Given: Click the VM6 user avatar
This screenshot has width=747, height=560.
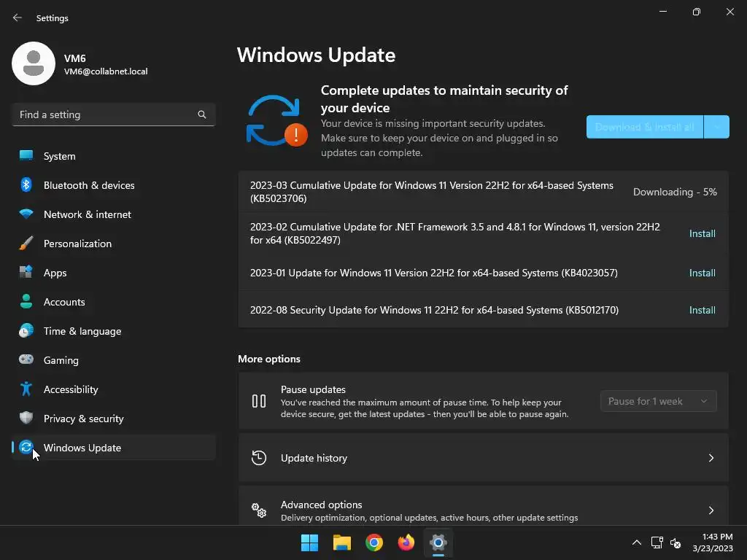Looking at the screenshot, I should [x=34, y=63].
